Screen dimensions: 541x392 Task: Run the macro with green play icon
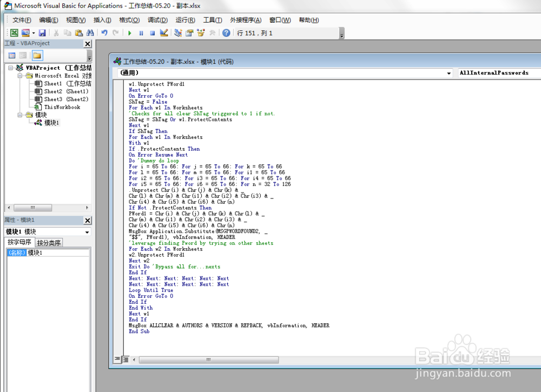pos(130,33)
